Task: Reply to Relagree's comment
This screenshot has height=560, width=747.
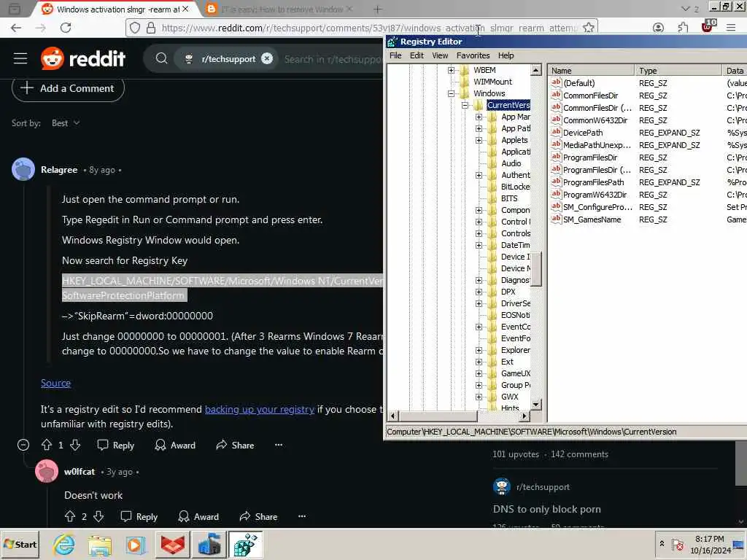Action: click(116, 446)
